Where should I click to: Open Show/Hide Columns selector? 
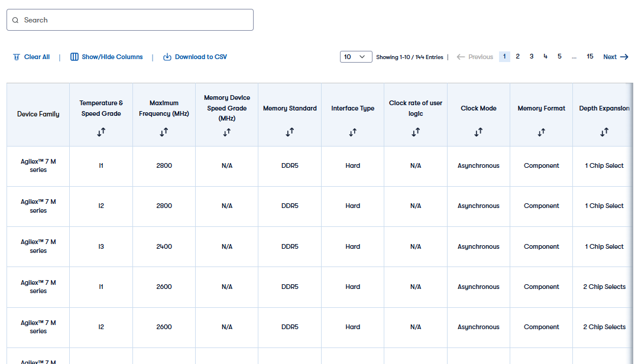(x=106, y=57)
